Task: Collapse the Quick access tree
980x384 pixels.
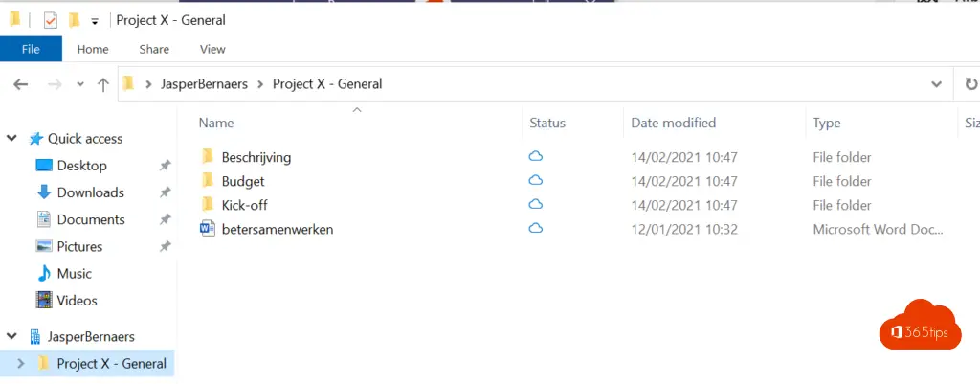Action: [12, 139]
